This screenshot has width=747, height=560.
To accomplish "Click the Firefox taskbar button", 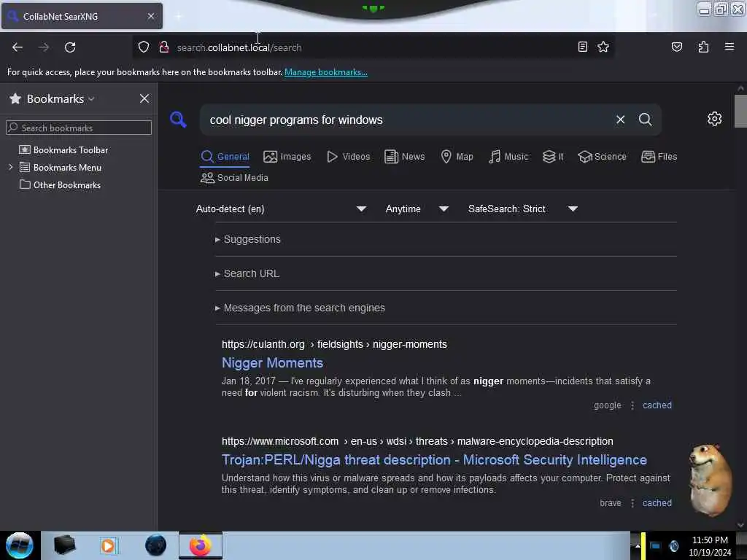I will point(201,545).
